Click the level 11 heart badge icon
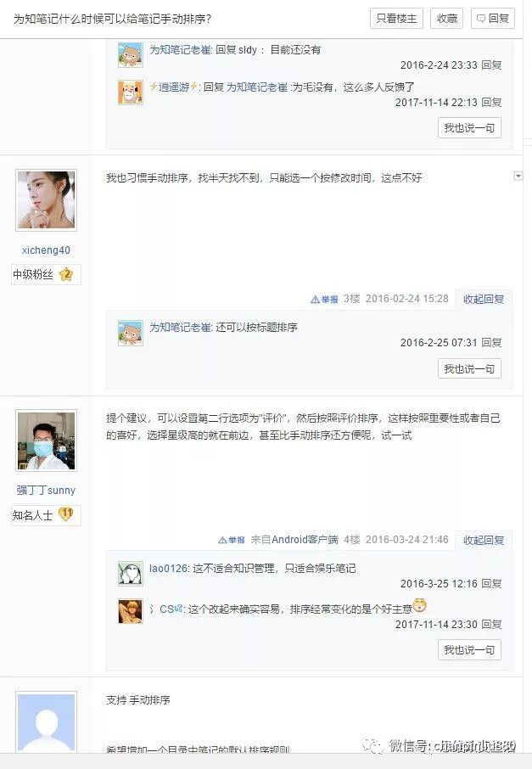 [65, 514]
